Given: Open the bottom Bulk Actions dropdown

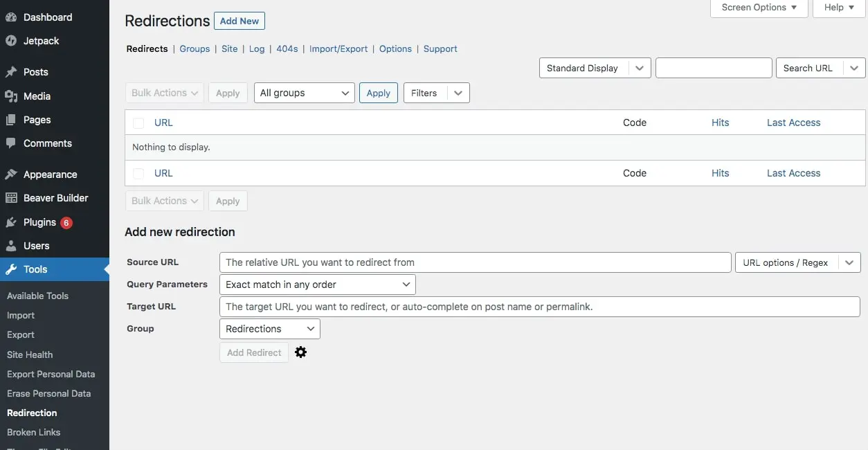Looking at the screenshot, I should tap(164, 201).
